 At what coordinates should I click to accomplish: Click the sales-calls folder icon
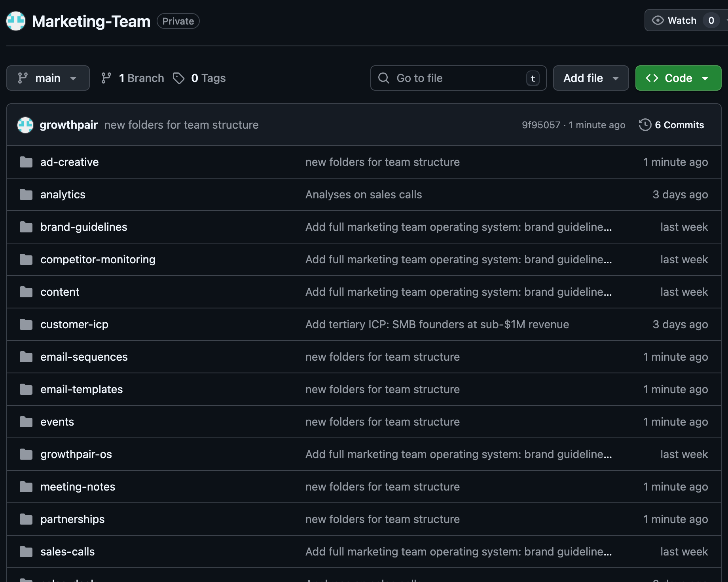click(x=26, y=552)
